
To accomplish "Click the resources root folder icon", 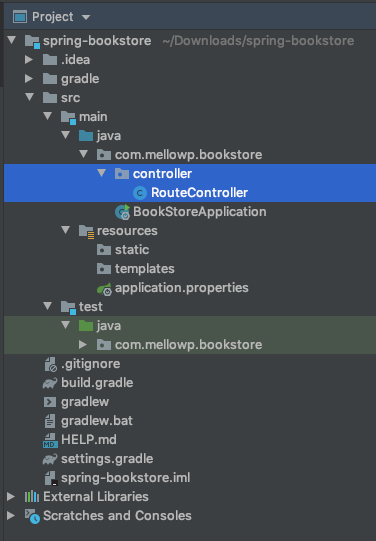I will pyautogui.click(x=86, y=231).
